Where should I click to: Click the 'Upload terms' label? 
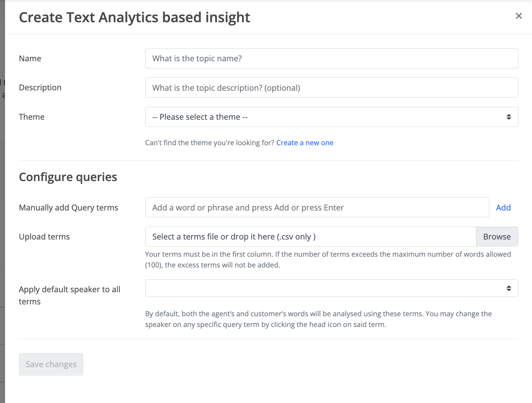[x=44, y=237]
